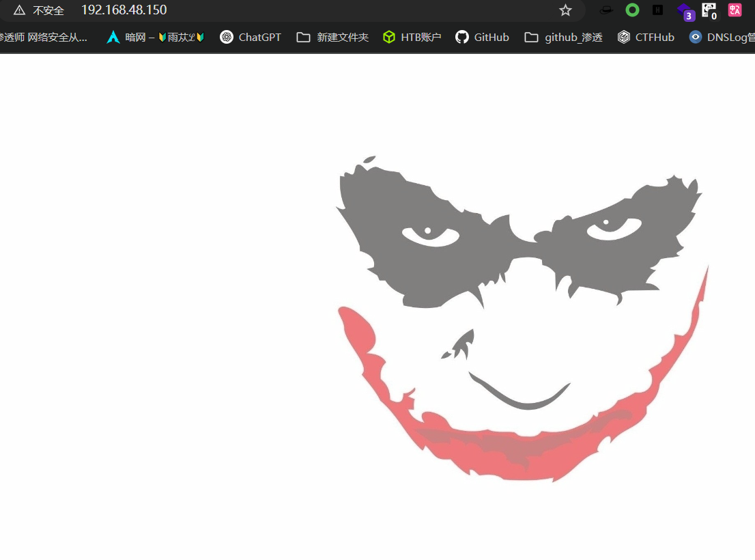The image size is (755, 560).
Task: Expand the github_渗透 bookmark folder
Action: coord(563,37)
